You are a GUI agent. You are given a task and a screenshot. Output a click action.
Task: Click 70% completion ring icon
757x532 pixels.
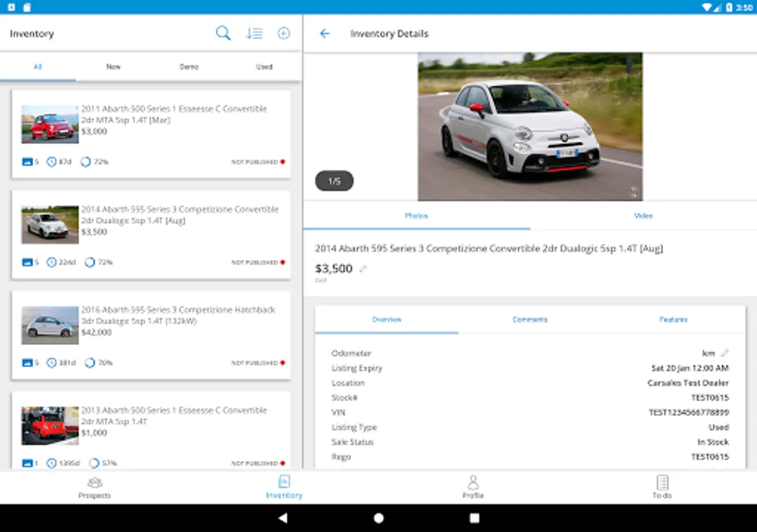coord(90,363)
